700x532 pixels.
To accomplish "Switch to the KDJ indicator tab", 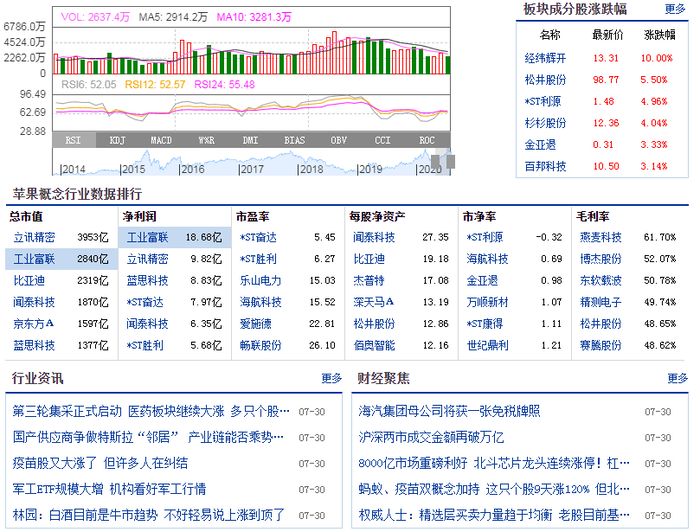I will pos(118,140).
